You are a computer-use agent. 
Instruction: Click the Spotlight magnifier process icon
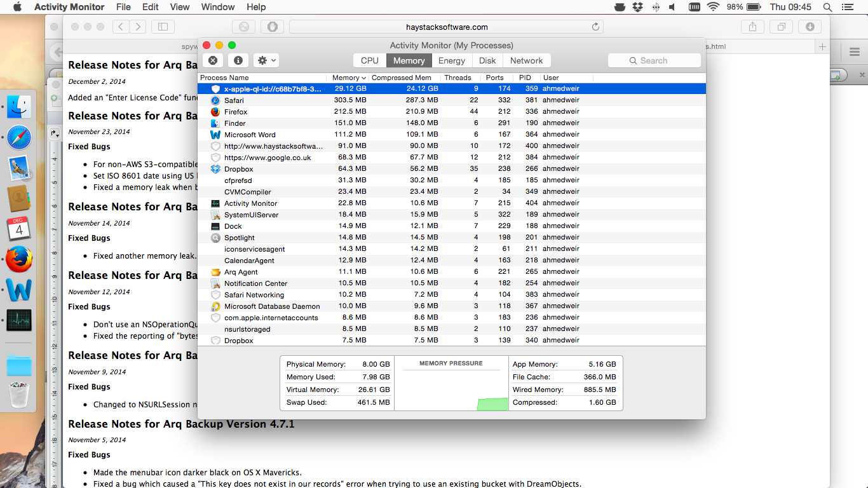[215, 238]
